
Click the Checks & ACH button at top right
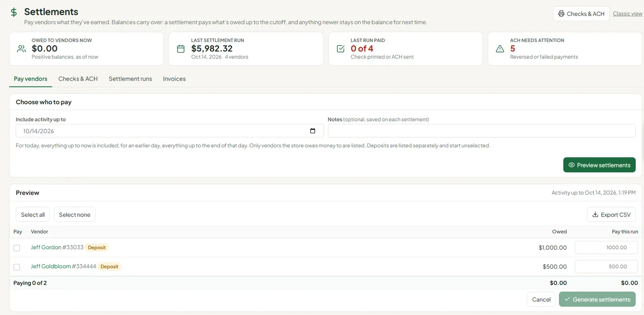click(581, 14)
